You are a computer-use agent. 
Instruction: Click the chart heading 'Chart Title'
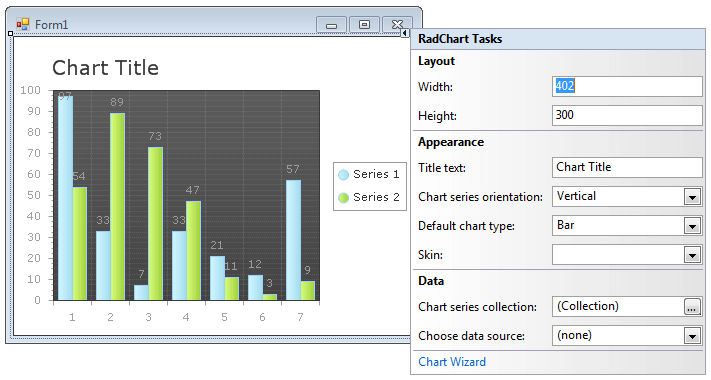click(105, 68)
